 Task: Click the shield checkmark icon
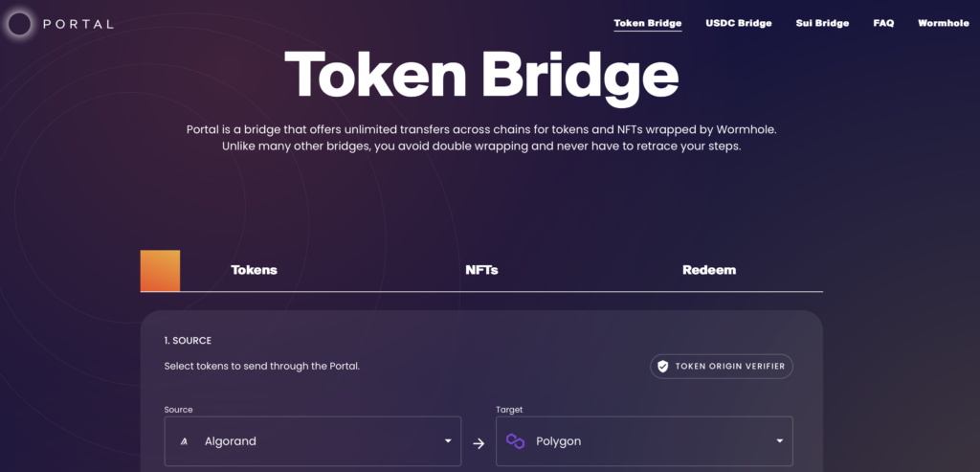[x=662, y=367]
